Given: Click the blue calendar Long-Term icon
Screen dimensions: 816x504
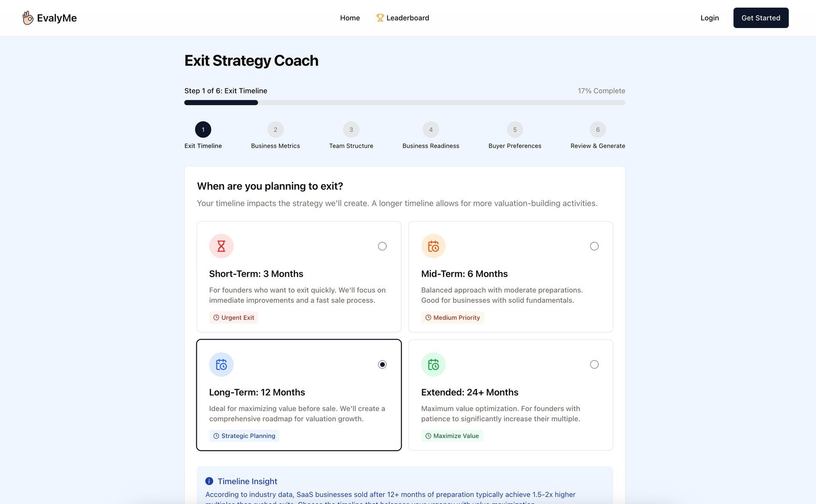Looking at the screenshot, I should [221, 365].
